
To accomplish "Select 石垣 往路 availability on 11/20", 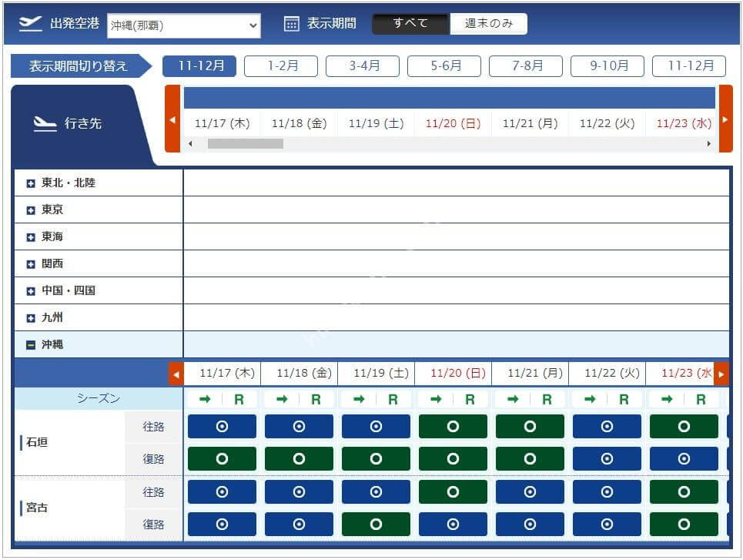I will [x=453, y=426].
